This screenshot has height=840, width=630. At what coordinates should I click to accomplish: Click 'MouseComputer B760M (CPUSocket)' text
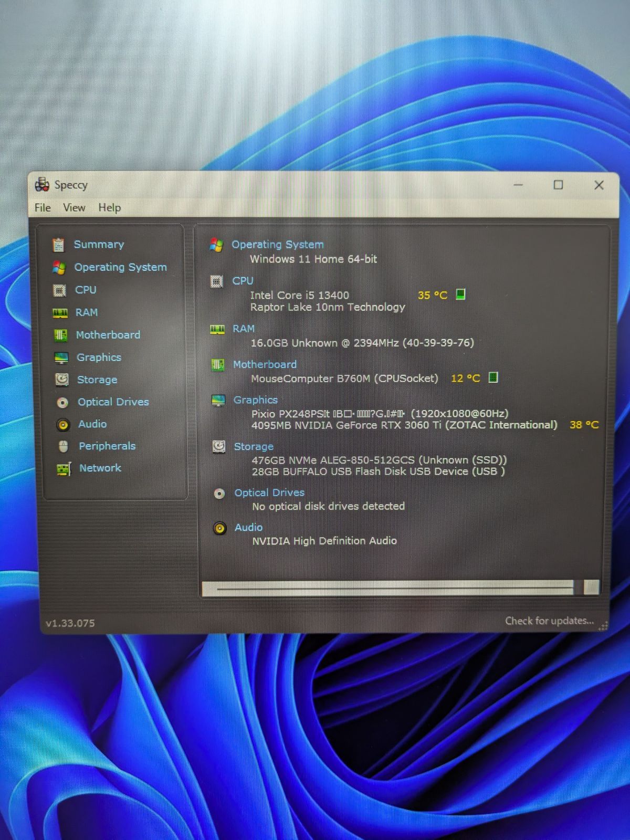(344, 379)
